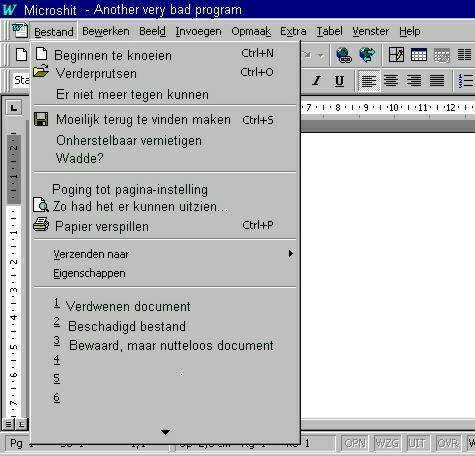This screenshot has height=456, width=475.
Task: Select 'Er niet meer tegen kunnen'
Action: (x=164, y=94)
